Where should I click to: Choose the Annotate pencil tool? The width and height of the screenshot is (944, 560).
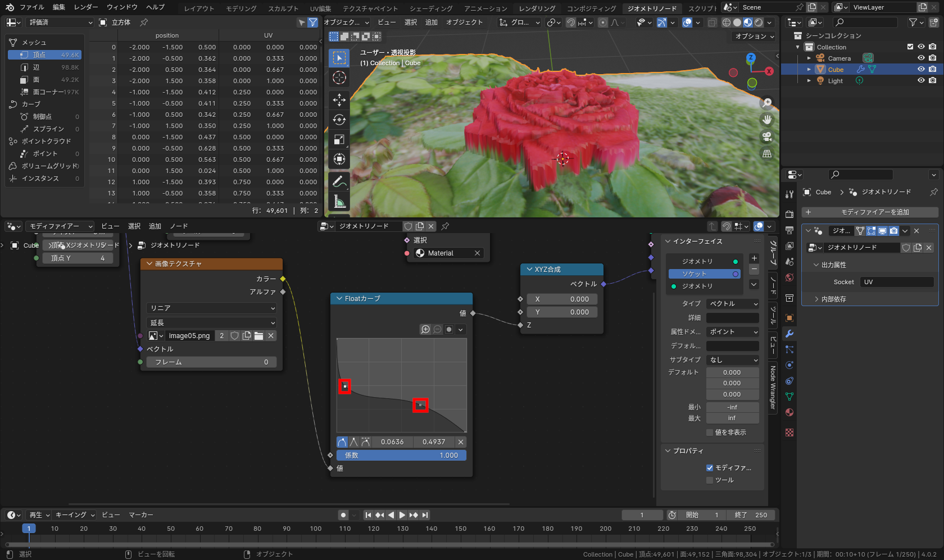click(339, 181)
